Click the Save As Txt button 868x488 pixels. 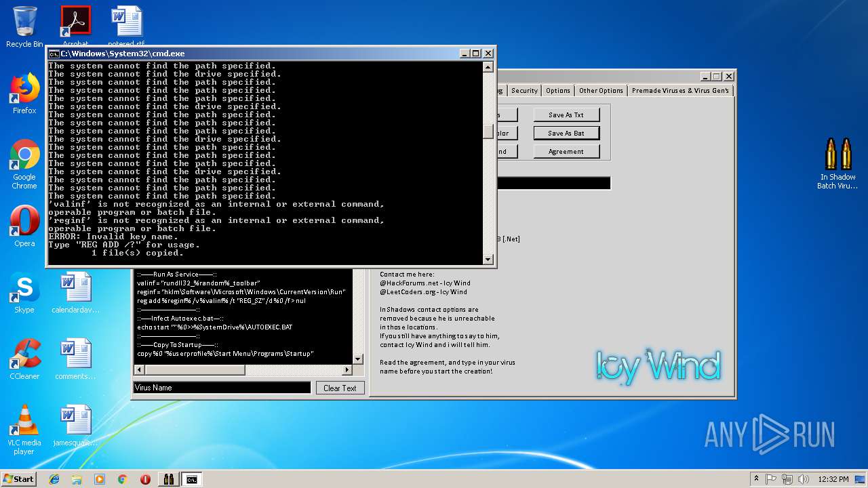(x=566, y=115)
